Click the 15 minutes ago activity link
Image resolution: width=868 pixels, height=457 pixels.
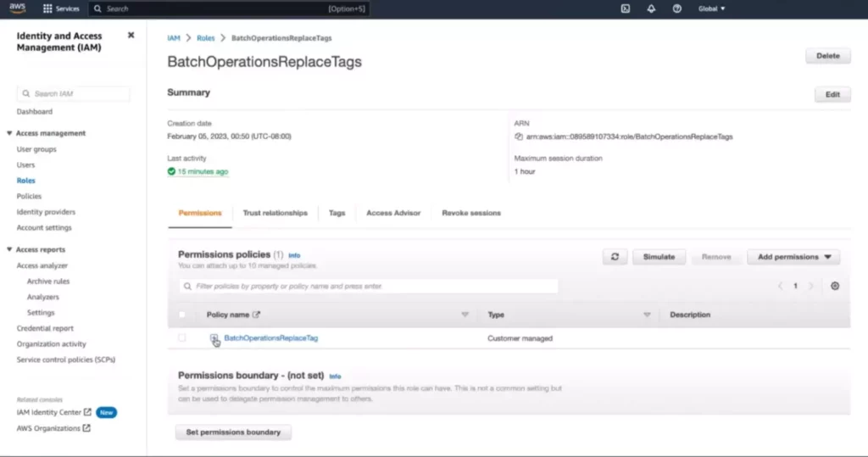[x=203, y=172]
